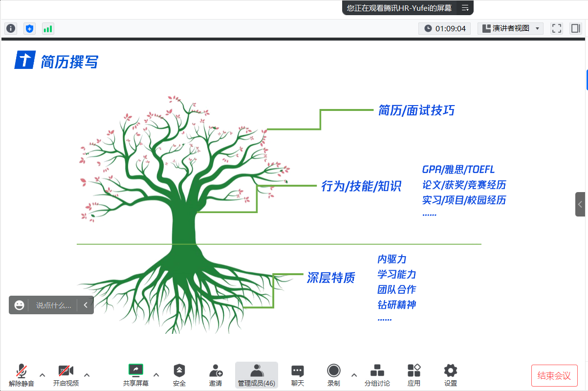Expand the 演讲者视图 view dropdown

(x=510, y=28)
